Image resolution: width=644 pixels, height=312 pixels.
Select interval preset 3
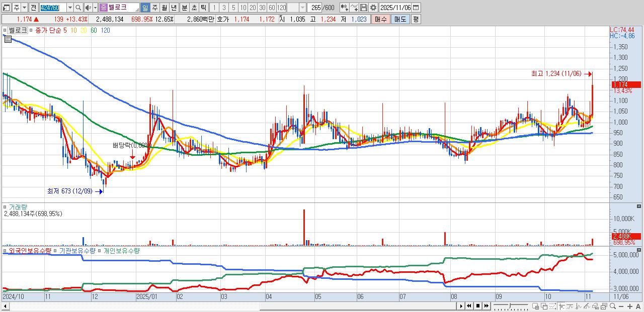224,8
